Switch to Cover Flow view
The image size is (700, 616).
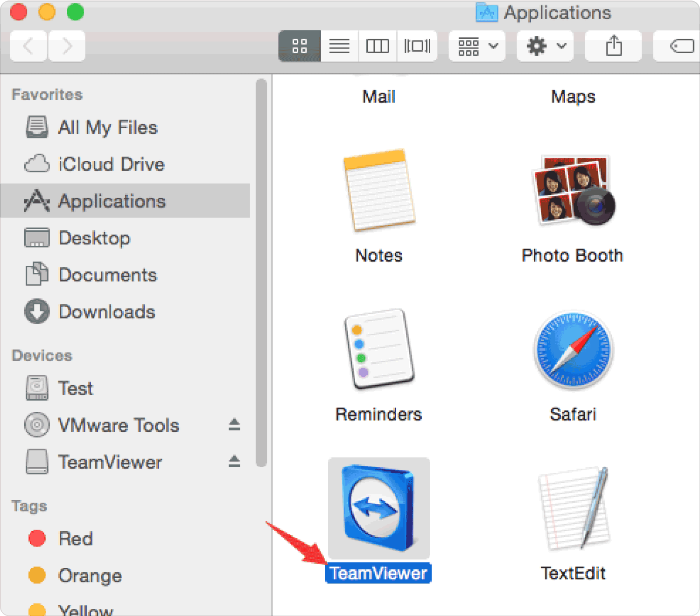tap(417, 46)
